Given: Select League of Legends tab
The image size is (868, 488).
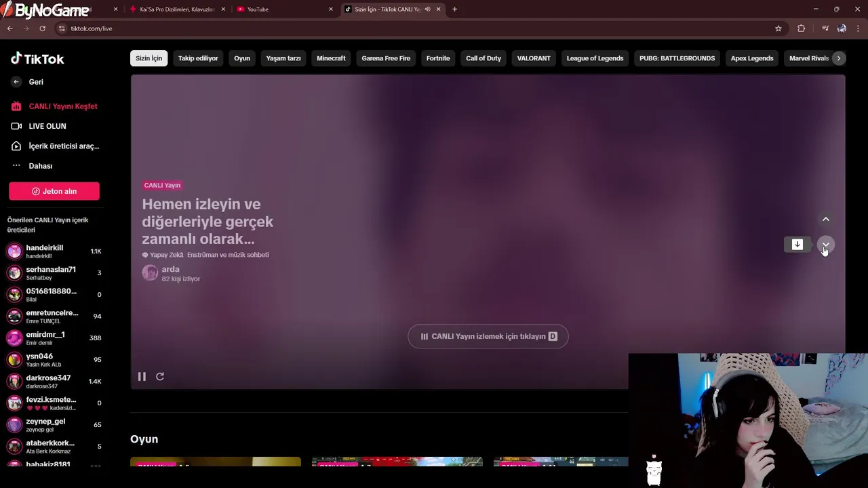Looking at the screenshot, I should (595, 58).
